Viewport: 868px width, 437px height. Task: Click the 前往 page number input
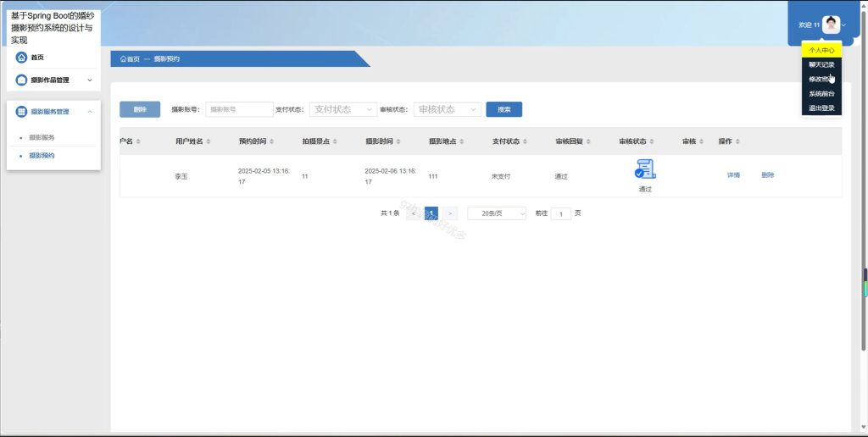pos(561,214)
